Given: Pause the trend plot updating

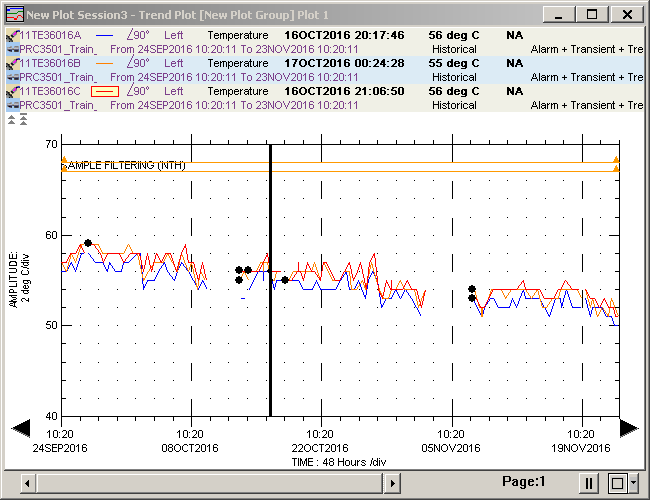Looking at the screenshot, I should coord(589,483).
